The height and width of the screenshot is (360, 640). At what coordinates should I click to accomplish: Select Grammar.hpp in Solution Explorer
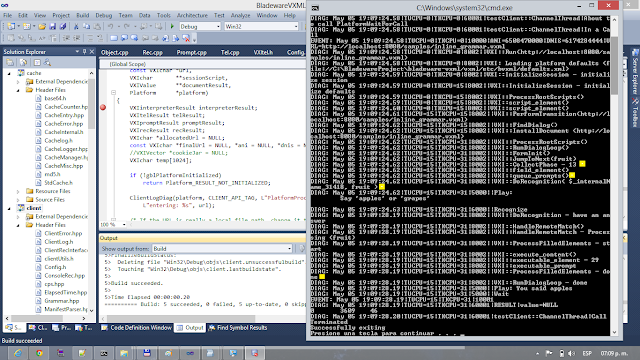61,301
